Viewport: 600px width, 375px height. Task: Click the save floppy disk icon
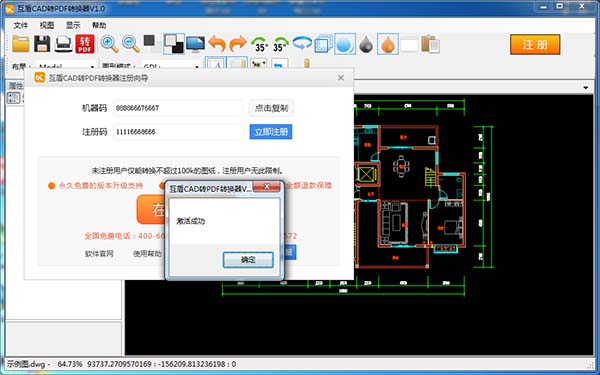(x=42, y=44)
